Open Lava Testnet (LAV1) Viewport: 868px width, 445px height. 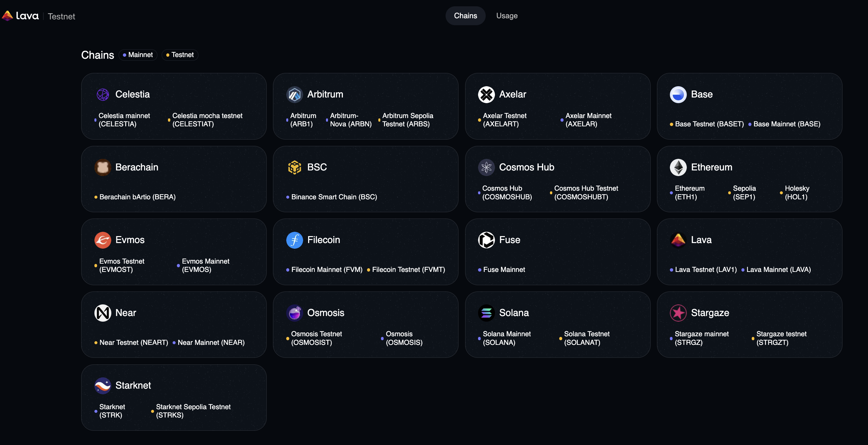point(703,270)
